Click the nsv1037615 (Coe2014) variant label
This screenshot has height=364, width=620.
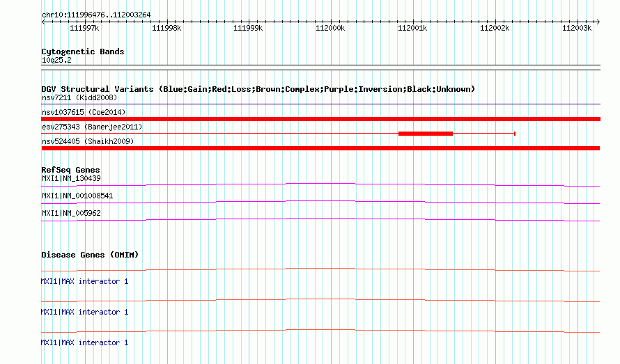[84, 112]
